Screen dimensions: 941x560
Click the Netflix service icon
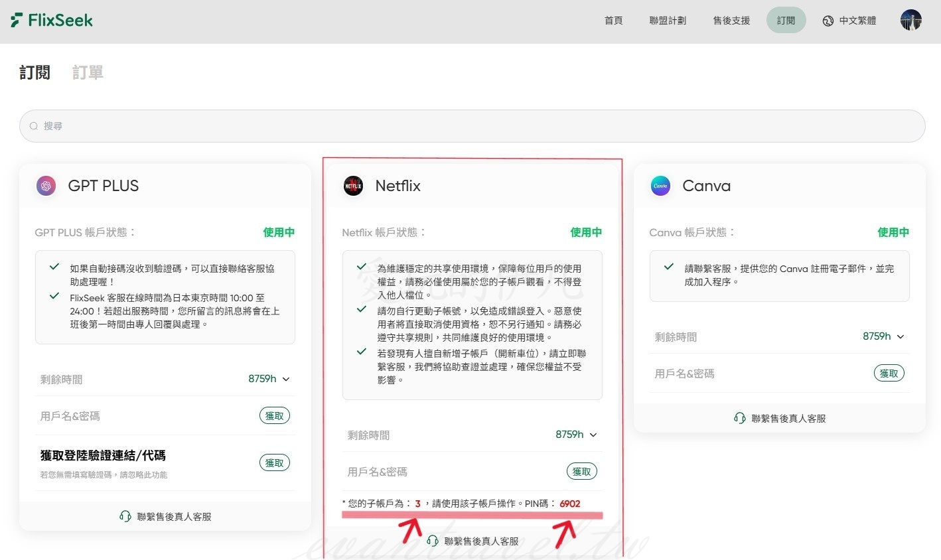click(353, 186)
